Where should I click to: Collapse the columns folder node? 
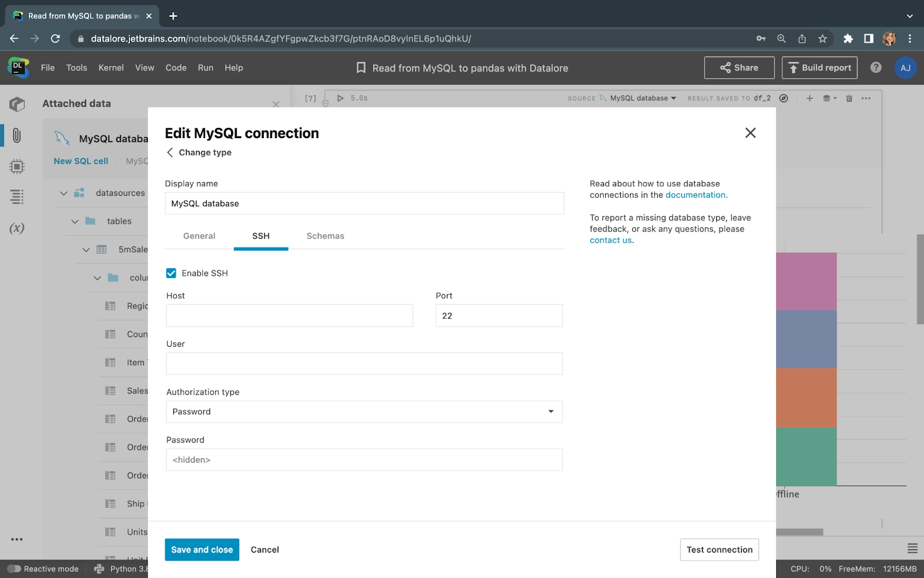point(97,278)
